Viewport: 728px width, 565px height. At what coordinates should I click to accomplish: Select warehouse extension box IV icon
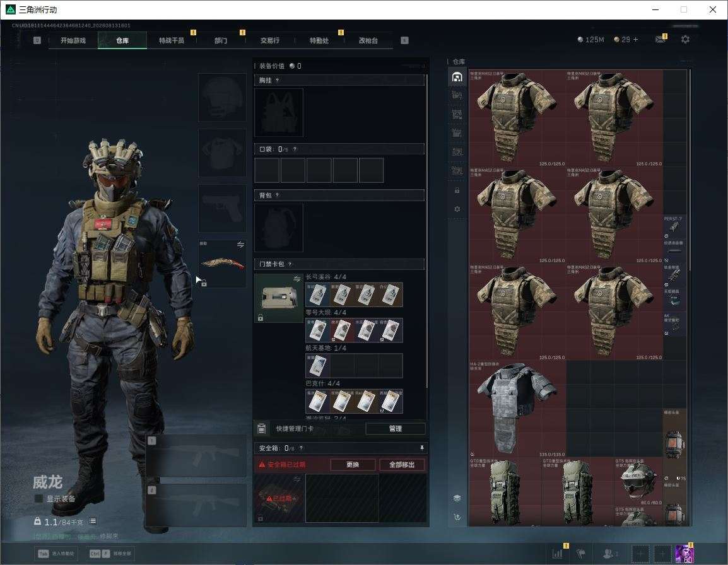[457, 152]
